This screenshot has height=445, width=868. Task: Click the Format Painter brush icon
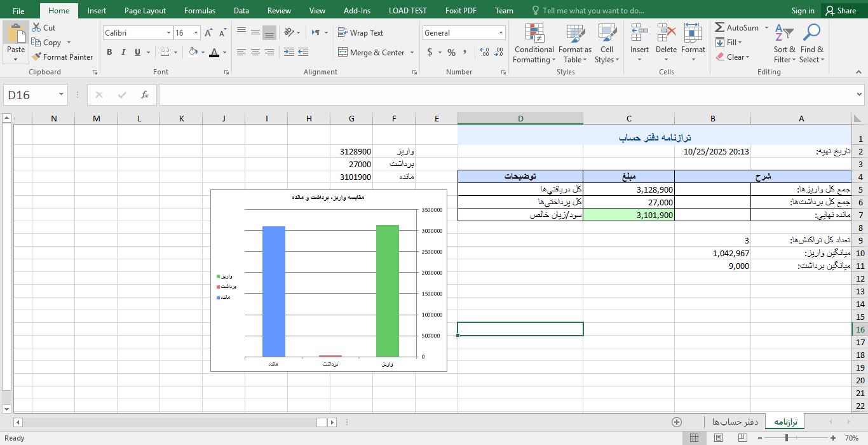[37, 57]
